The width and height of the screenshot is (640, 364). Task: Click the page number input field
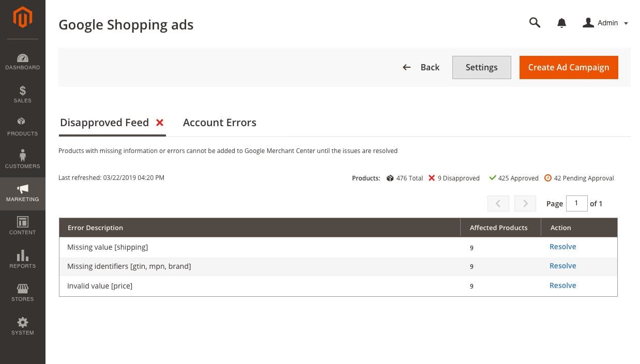point(576,203)
